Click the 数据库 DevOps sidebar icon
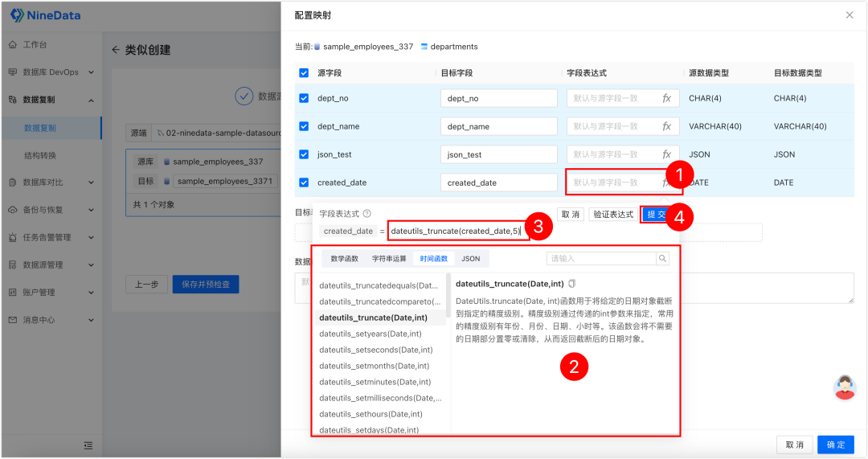 point(13,72)
